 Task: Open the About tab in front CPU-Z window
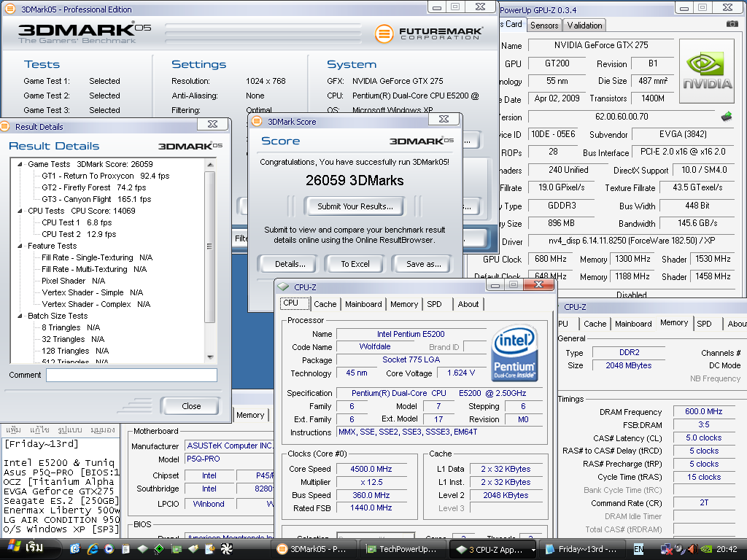468,304
